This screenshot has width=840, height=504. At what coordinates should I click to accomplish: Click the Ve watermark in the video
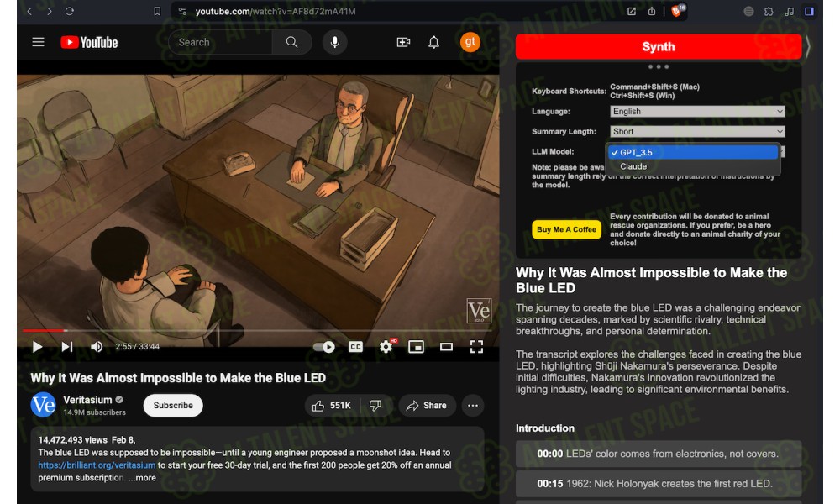point(479,311)
